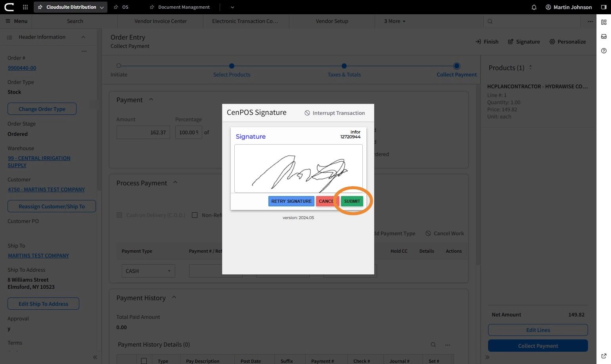Click the help question mark icon
The image size is (611, 364).
point(603,51)
